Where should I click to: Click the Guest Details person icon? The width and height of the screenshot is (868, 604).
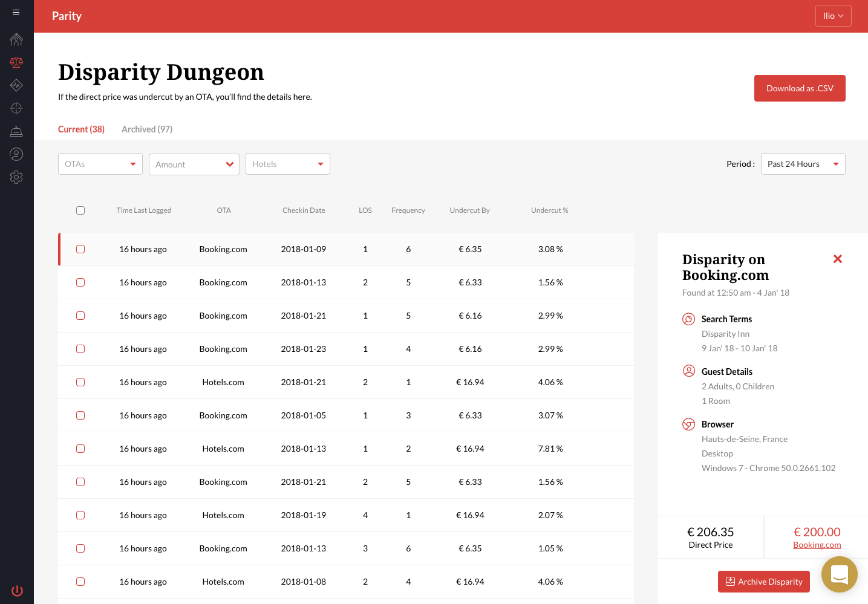tap(688, 371)
